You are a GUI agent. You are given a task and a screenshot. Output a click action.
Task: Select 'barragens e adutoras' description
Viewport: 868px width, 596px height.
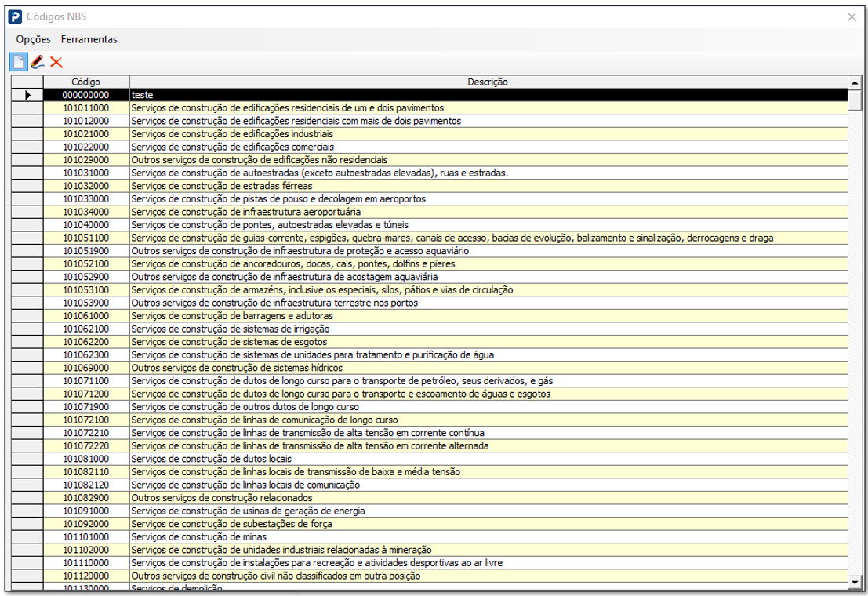coord(488,316)
